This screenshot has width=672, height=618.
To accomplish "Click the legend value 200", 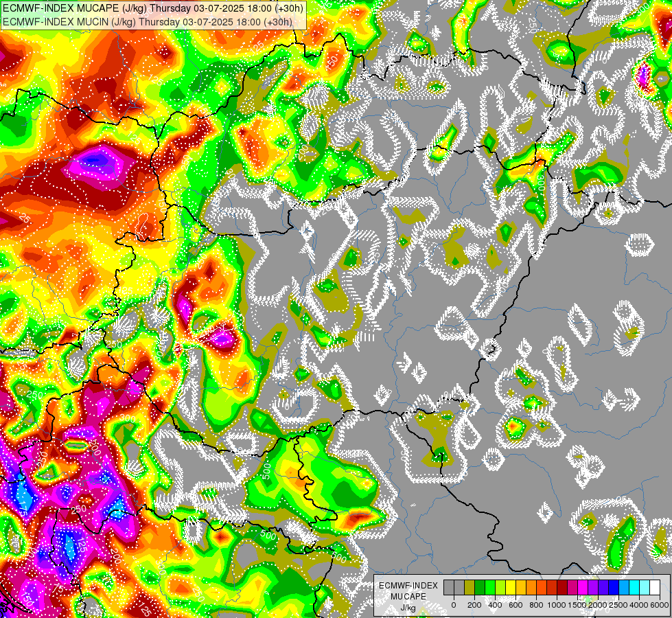I will pos(474,605).
